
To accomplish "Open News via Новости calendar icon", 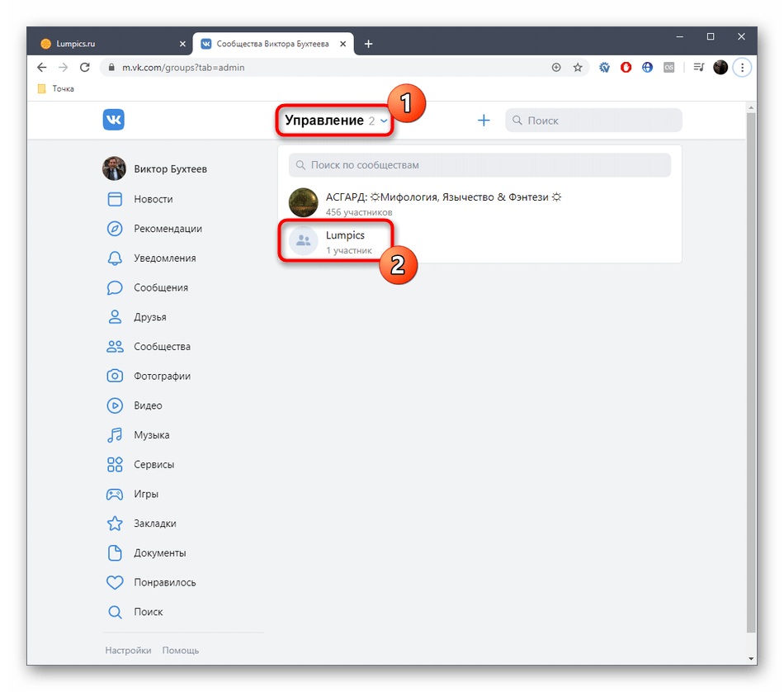I will click(x=115, y=199).
